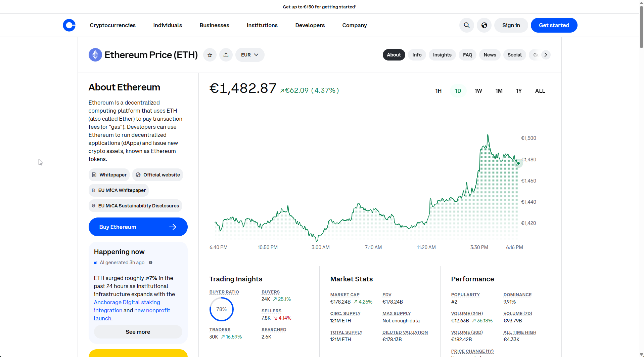Click the DOMINANCE label

517,295
